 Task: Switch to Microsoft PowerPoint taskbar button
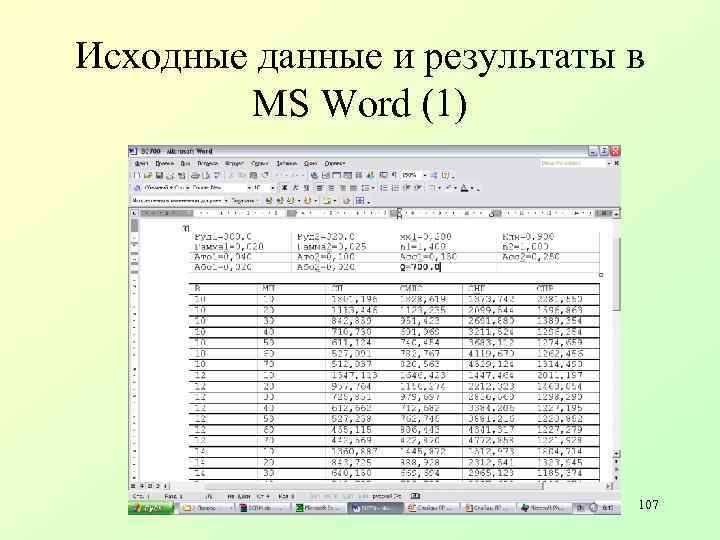[544, 508]
